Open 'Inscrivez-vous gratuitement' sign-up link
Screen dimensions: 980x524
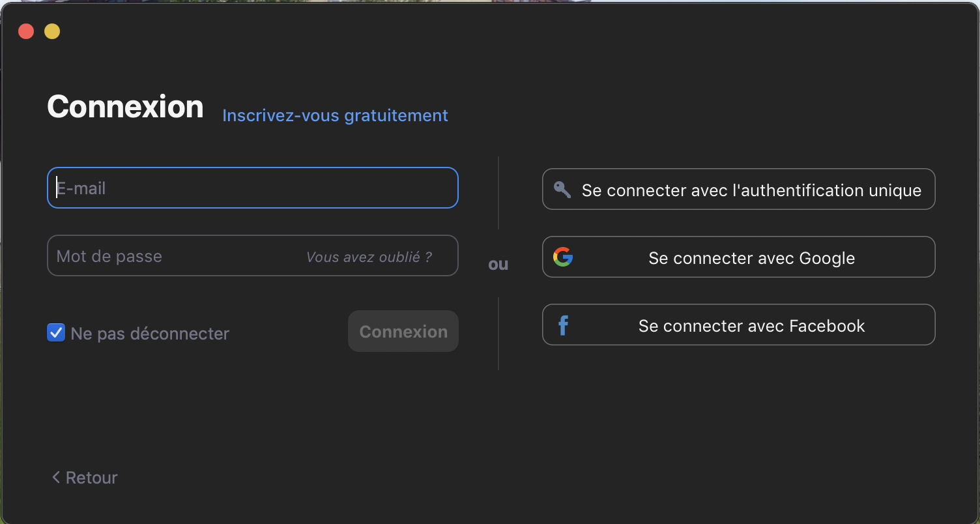pos(335,115)
